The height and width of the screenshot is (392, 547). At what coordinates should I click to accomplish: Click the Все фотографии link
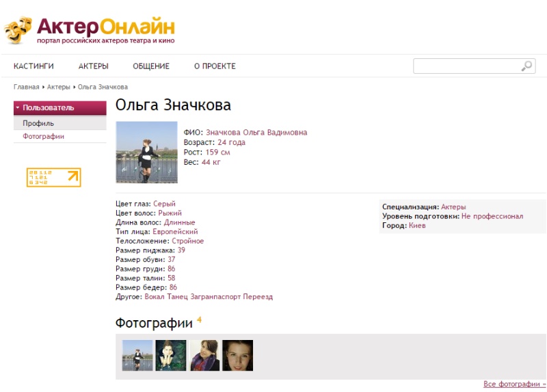[x=515, y=384]
